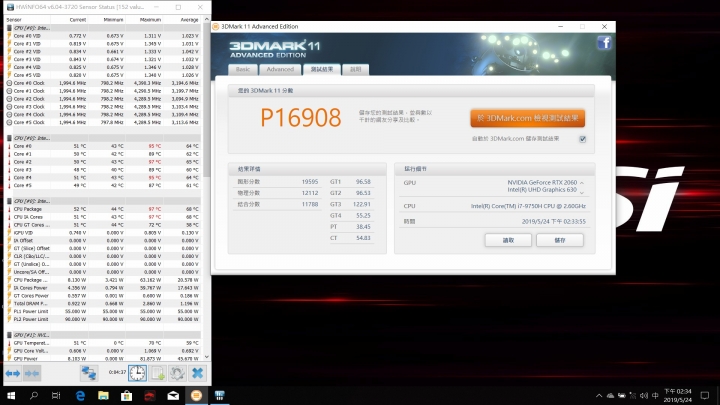Viewport: 720px width, 405px height.
Task: Click the 讀取 load button
Action: tap(508, 240)
